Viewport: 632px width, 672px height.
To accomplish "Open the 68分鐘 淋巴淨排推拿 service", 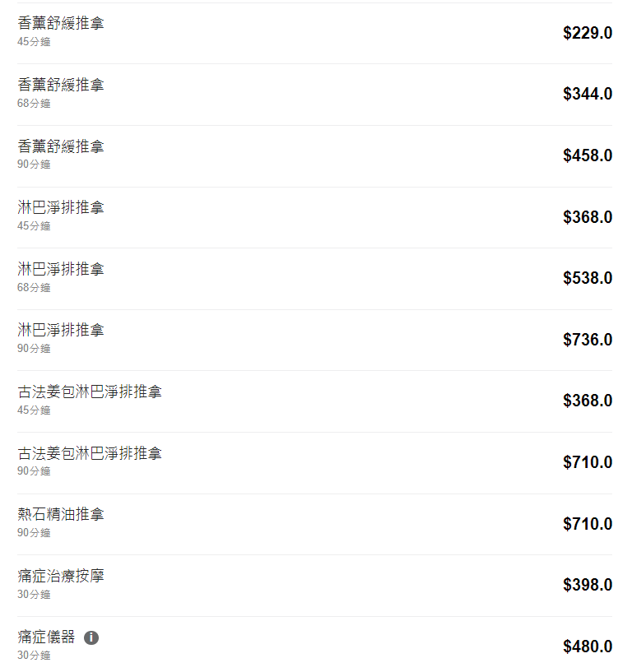I will [x=61, y=270].
